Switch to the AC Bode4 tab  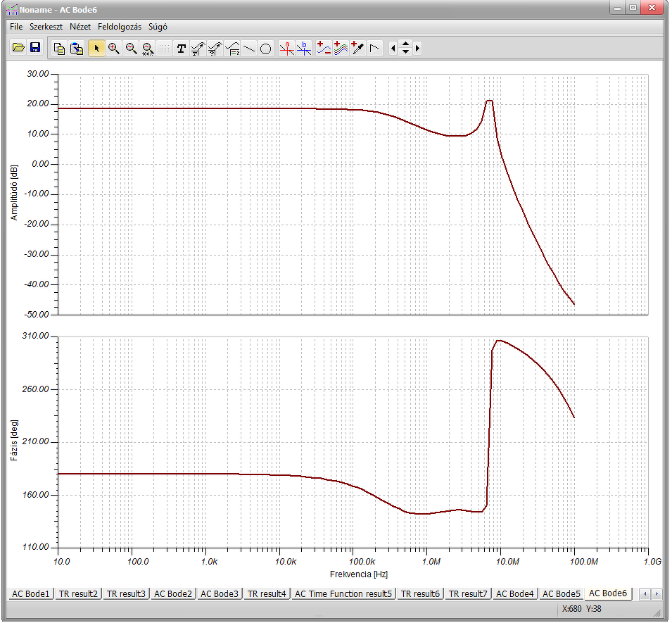point(514,594)
